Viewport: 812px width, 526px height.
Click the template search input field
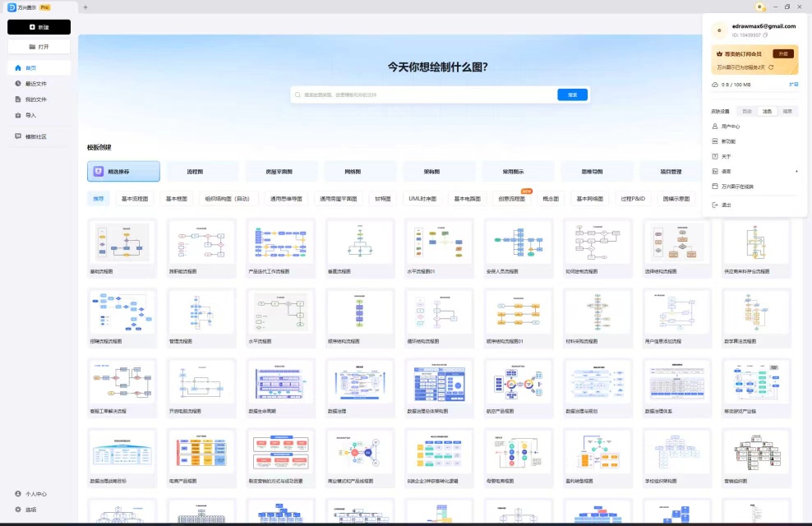(425, 95)
